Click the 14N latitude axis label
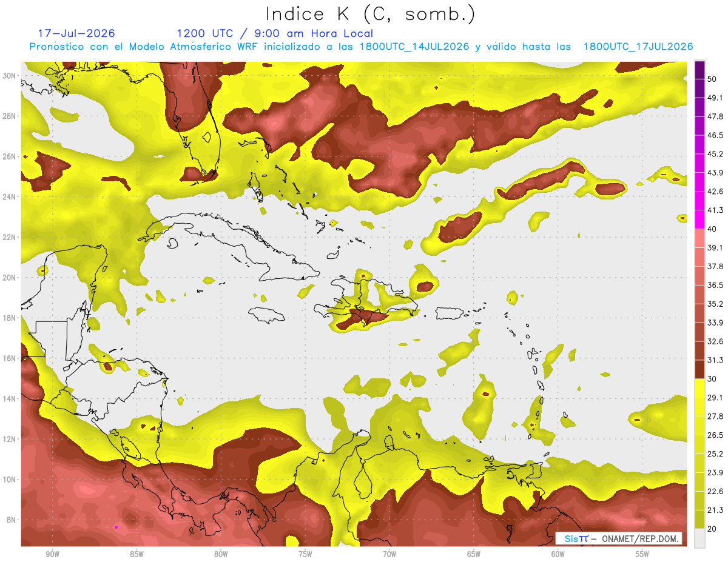Image resolution: width=728 pixels, height=562 pixels. (9, 398)
